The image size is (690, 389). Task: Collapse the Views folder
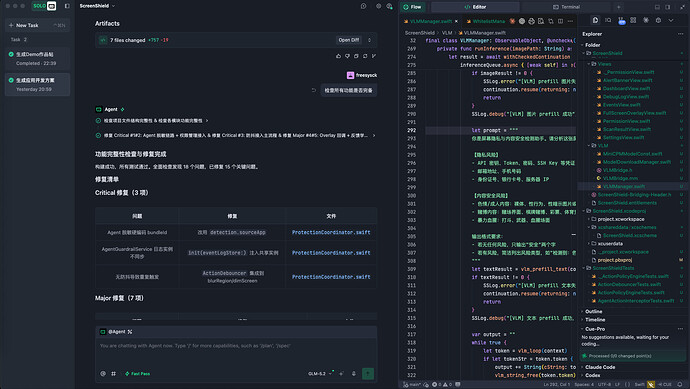(x=604, y=64)
